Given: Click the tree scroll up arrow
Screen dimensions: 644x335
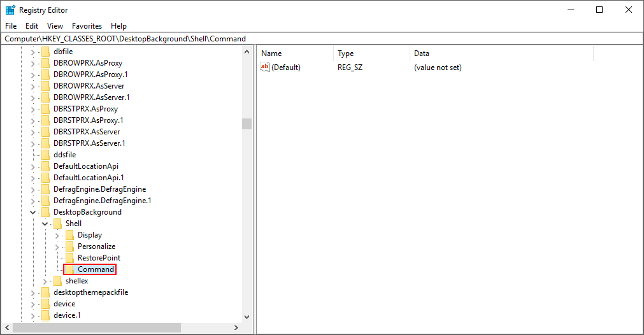Looking at the screenshot, I should coord(247,52).
